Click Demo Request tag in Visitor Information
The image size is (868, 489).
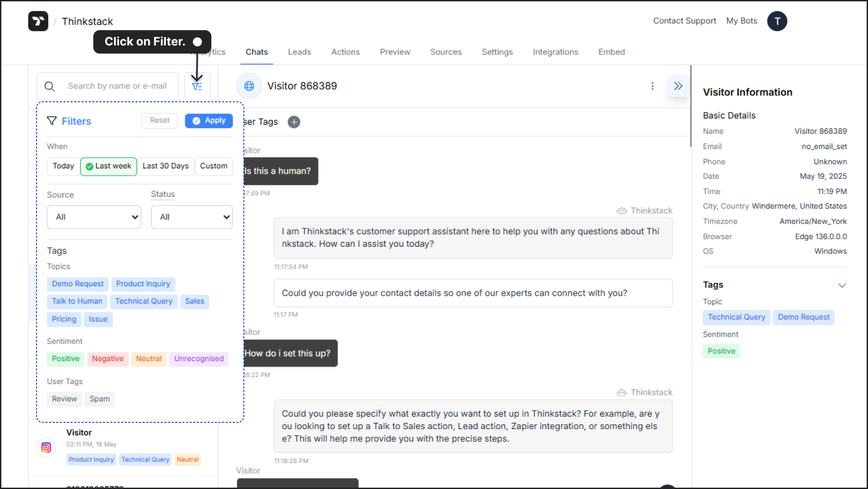[x=804, y=317]
